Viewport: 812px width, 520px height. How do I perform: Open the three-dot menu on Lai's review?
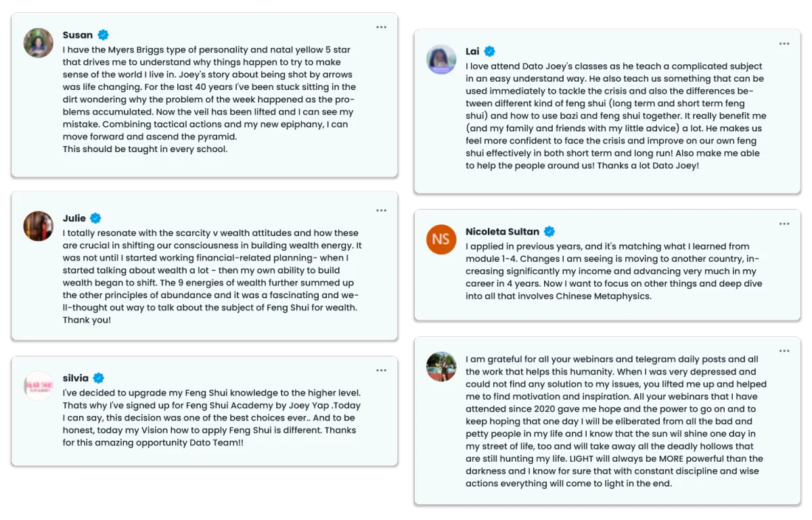pos(784,44)
